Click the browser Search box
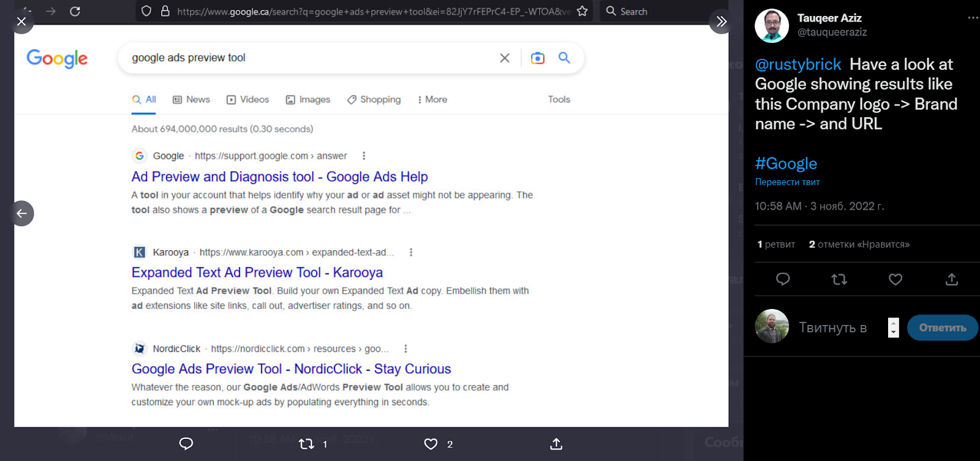The height and width of the screenshot is (461, 980). point(664,11)
